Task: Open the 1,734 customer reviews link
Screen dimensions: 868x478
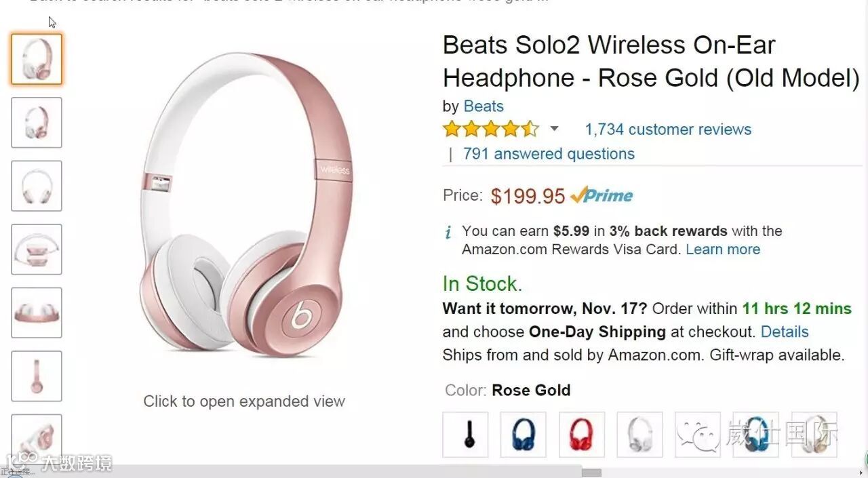Action: pyautogui.click(x=668, y=130)
